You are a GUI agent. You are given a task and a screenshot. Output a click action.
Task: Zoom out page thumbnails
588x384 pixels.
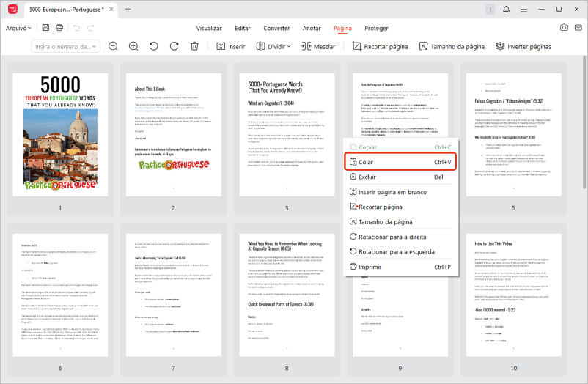pos(113,46)
